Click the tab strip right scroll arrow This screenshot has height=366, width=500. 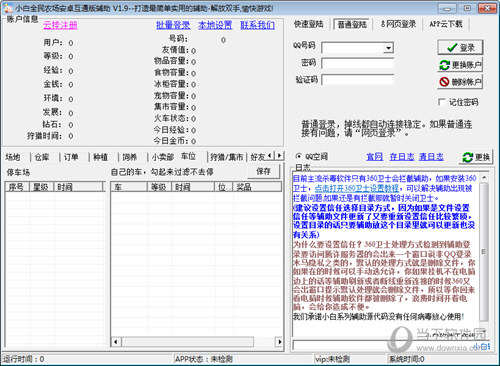pos(279,155)
